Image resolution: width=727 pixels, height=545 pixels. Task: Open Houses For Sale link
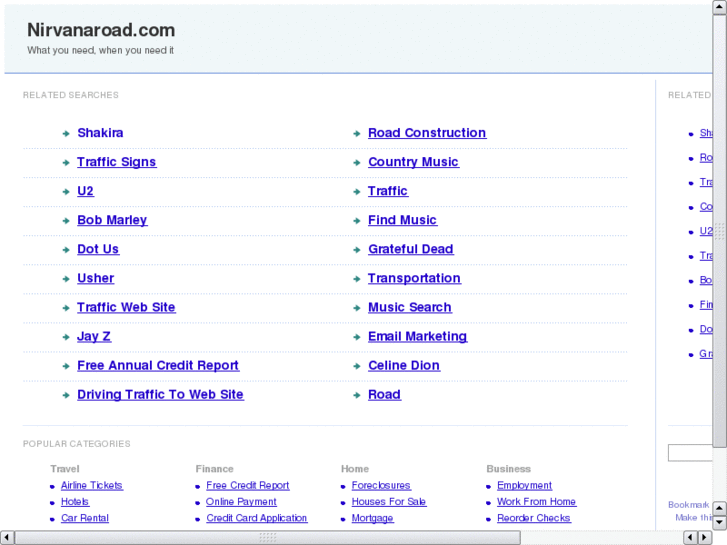[389, 502]
